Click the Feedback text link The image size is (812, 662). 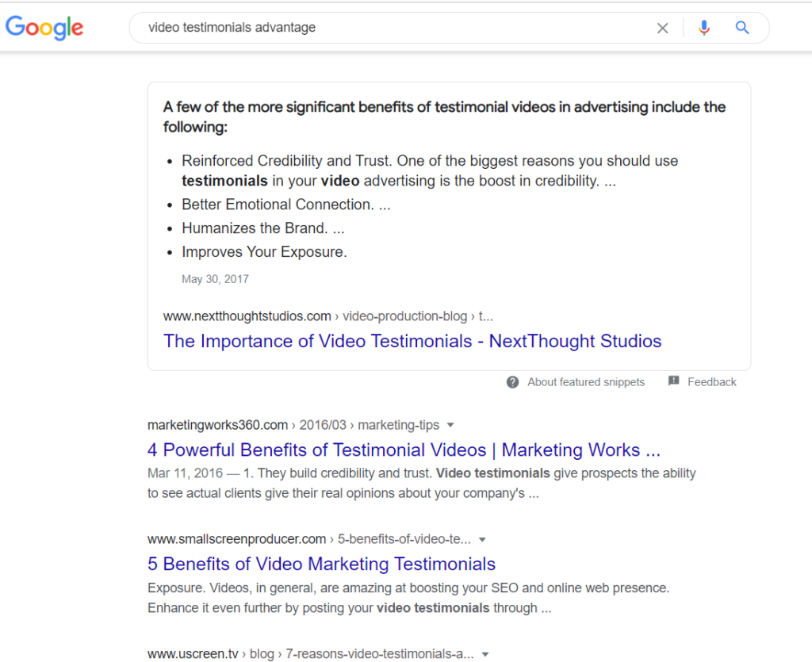[714, 381]
